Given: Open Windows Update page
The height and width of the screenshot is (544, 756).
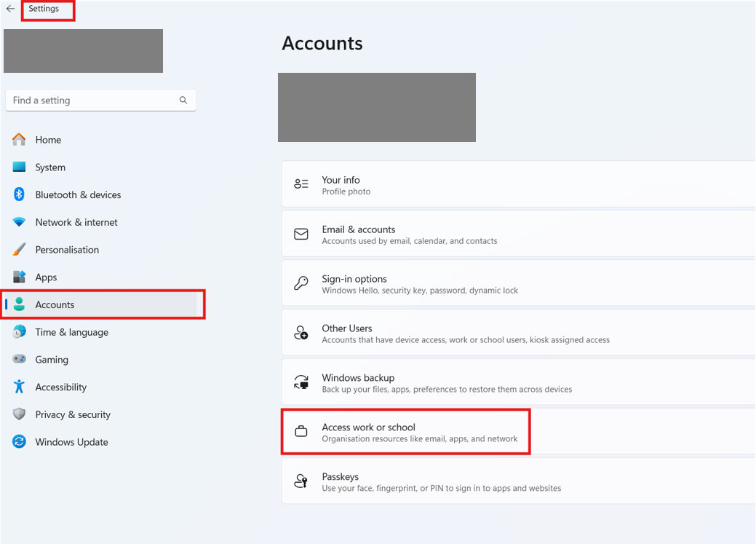Looking at the screenshot, I should [101, 442].
